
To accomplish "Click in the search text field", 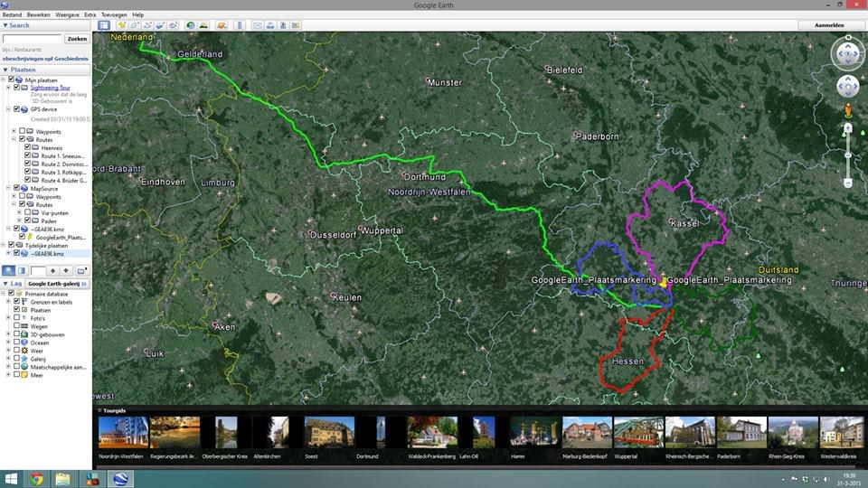I will (33, 39).
